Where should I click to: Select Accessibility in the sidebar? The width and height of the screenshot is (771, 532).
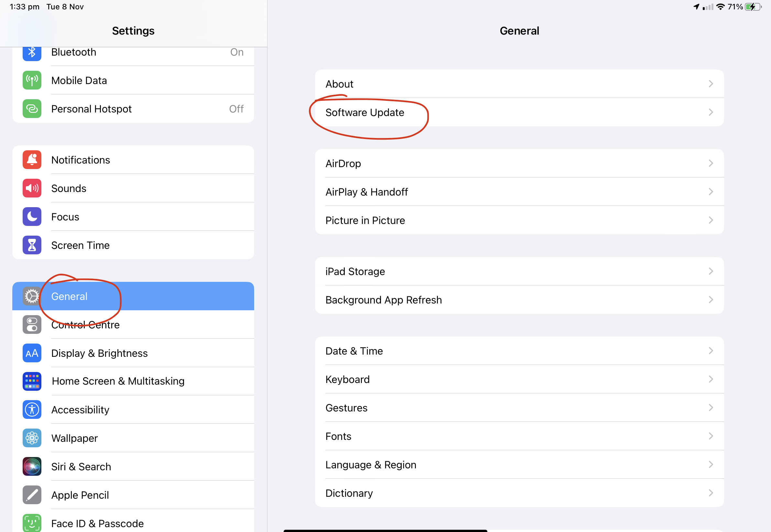point(133,410)
